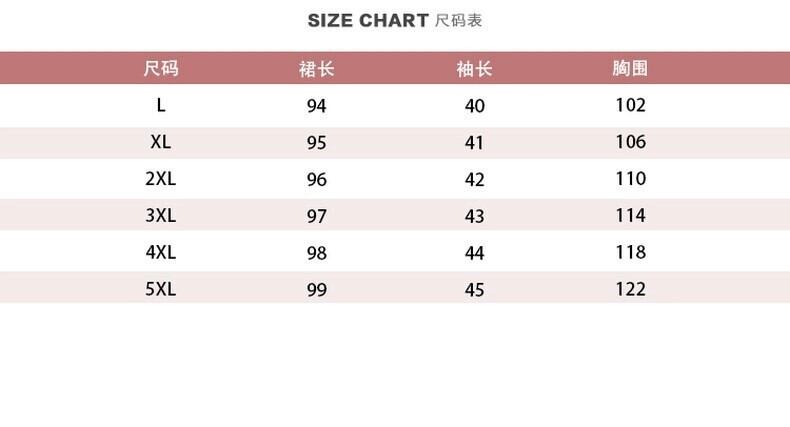Click the 99 dress length cell
The width and height of the screenshot is (790, 427).
coord(316,290)
